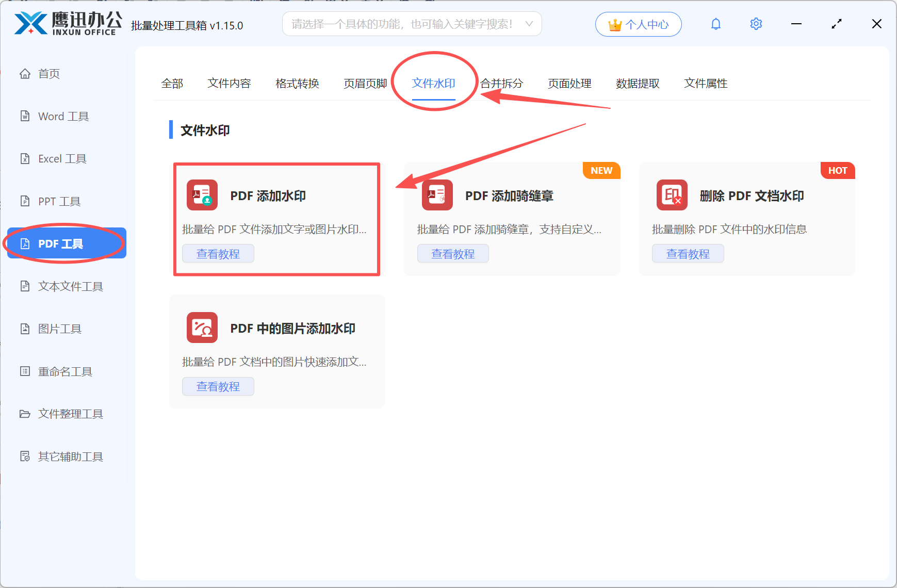The height and width of the screenshot is (588, 897).
Task: Open 个人中心 personal center
Action: 638,24
